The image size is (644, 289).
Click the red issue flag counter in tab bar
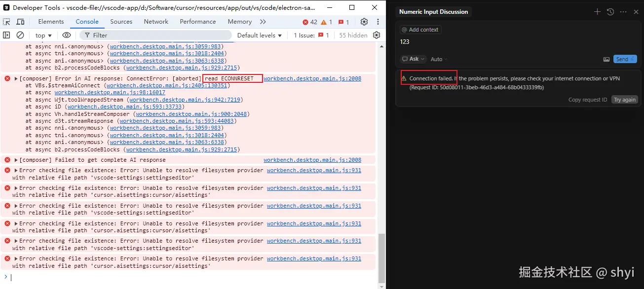tap(344, 22)
